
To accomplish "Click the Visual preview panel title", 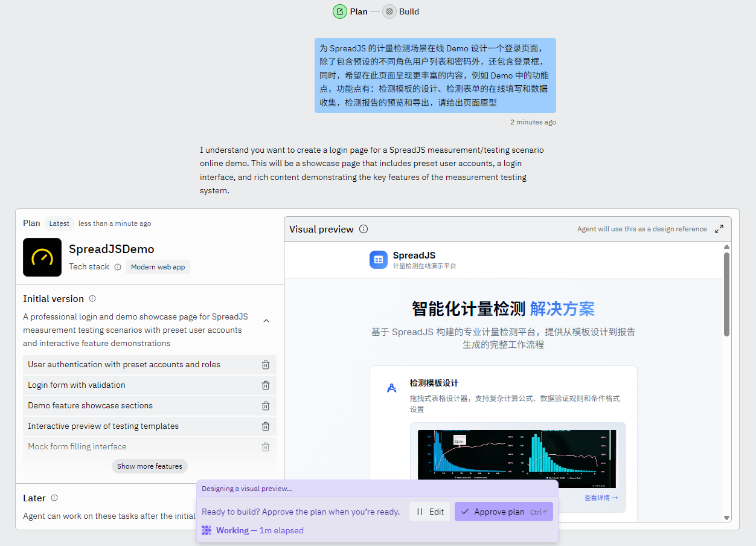I will [321, 230].
